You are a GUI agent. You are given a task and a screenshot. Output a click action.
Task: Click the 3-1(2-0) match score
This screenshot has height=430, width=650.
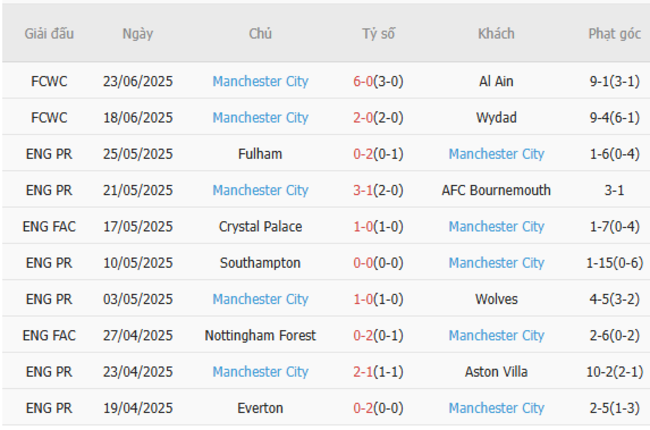pyautogui.click(x=378, y=190)
